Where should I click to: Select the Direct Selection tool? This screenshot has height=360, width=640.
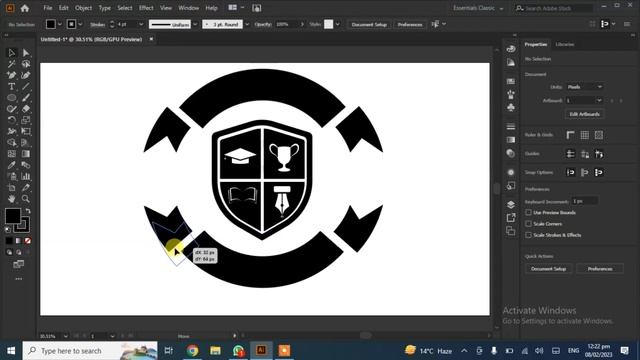pos(26,53)
